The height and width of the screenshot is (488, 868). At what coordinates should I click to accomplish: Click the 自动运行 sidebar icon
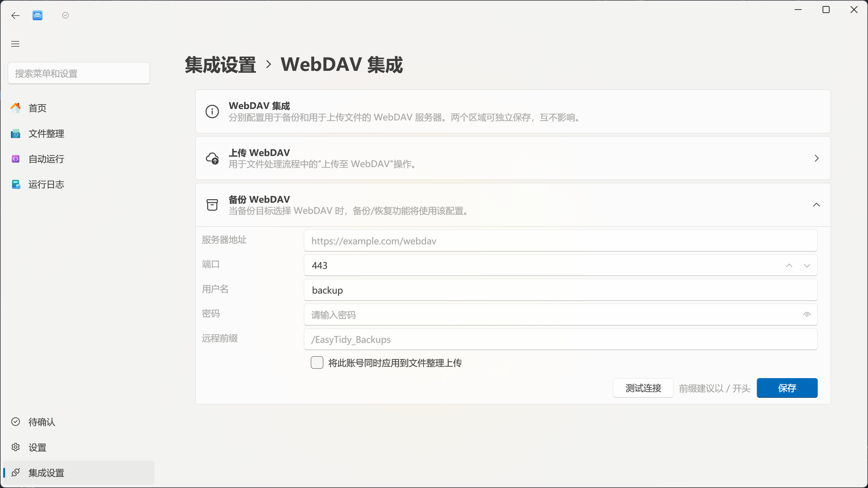(x=16, y=159)
